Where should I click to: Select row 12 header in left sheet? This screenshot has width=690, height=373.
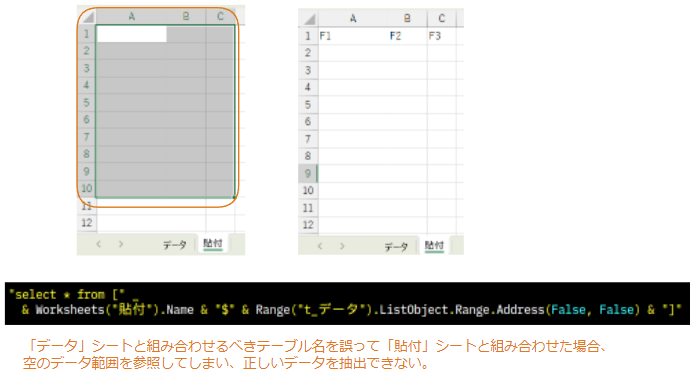click(x=87, y=223)
